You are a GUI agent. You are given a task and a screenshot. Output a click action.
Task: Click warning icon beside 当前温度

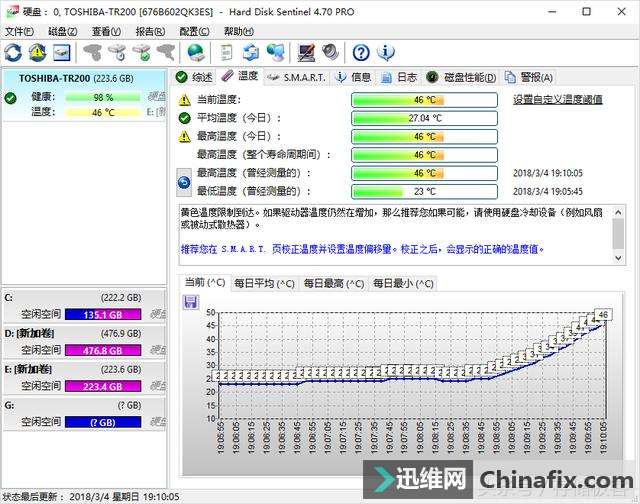coord(184,100)
